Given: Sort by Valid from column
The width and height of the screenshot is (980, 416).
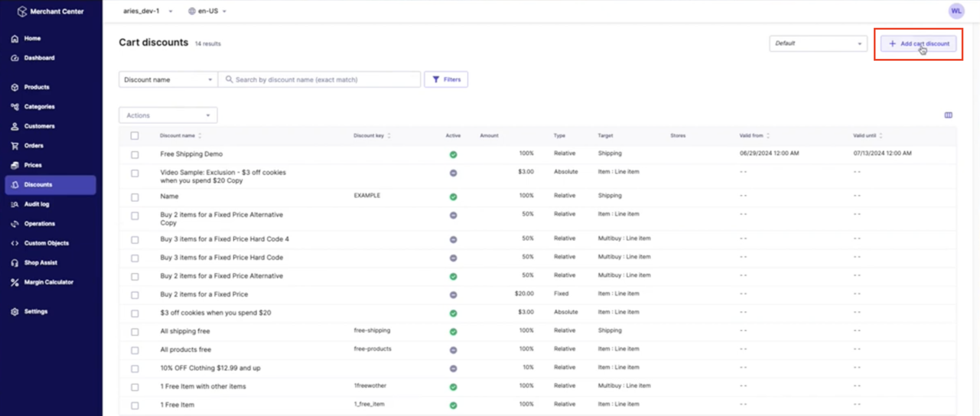Looking at the screenshot, I should pos(754,136).
